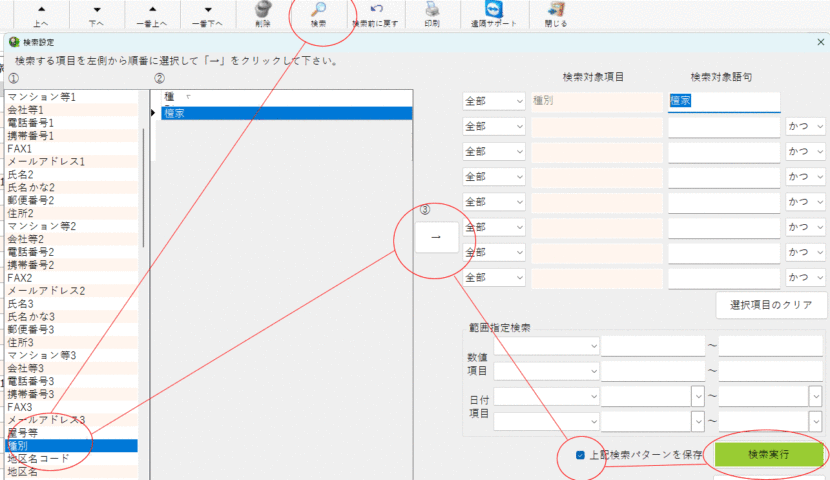Screen dimensions: 830x480
Task: Open 遠隔サポート remote support
Action: coord(493,9)
